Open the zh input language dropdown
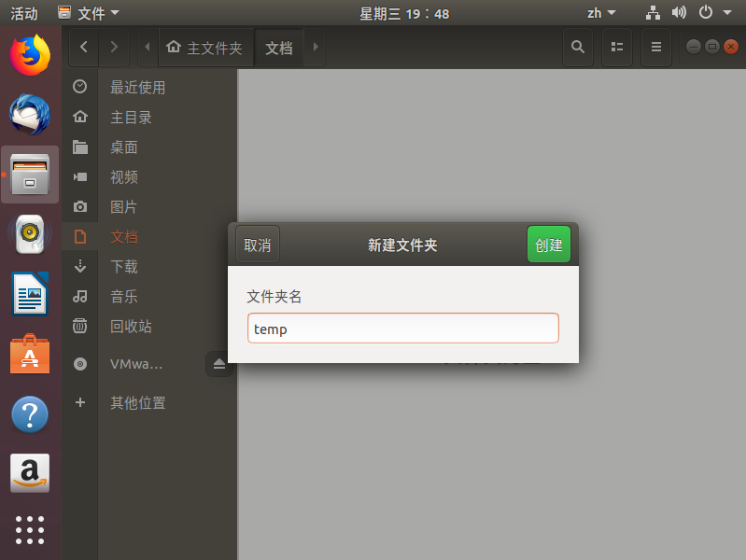Viewport: 746px width, 560px height. [x=601, y=13]
